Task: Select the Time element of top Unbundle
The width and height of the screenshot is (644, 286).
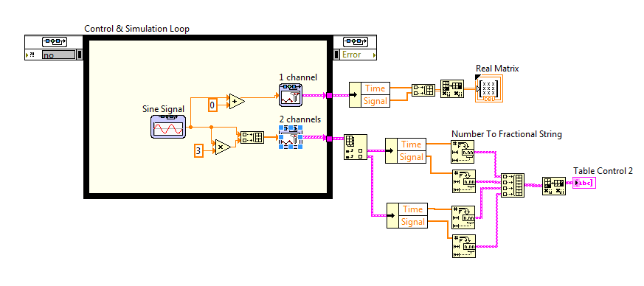Action: (x=375, y=88)
